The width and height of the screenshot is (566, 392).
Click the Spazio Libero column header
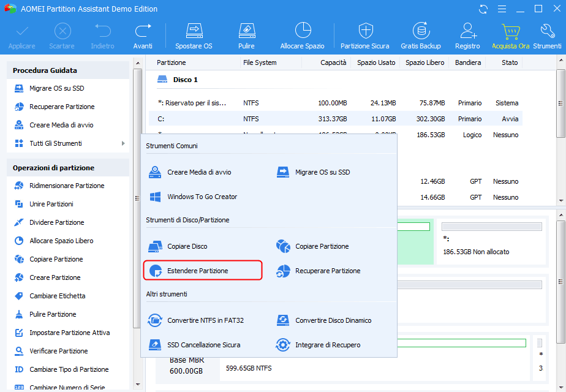[x=425, y=63]
